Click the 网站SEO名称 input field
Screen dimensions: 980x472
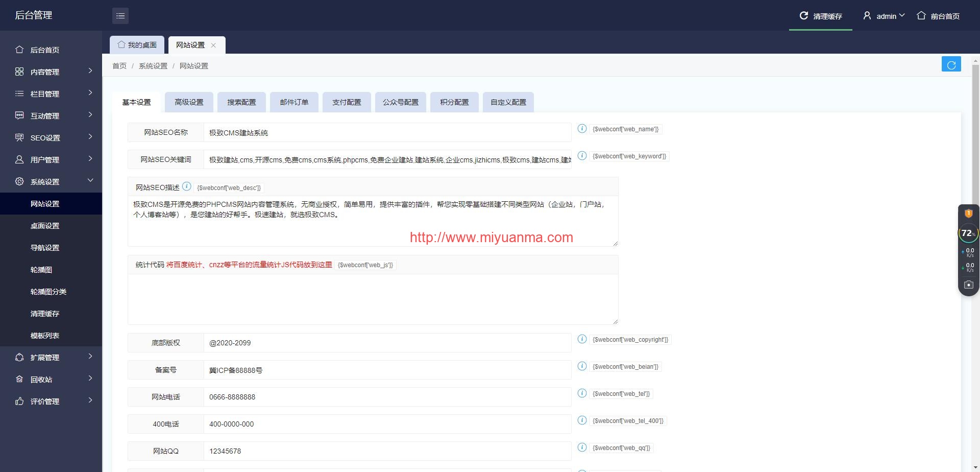tap(387, 132)
